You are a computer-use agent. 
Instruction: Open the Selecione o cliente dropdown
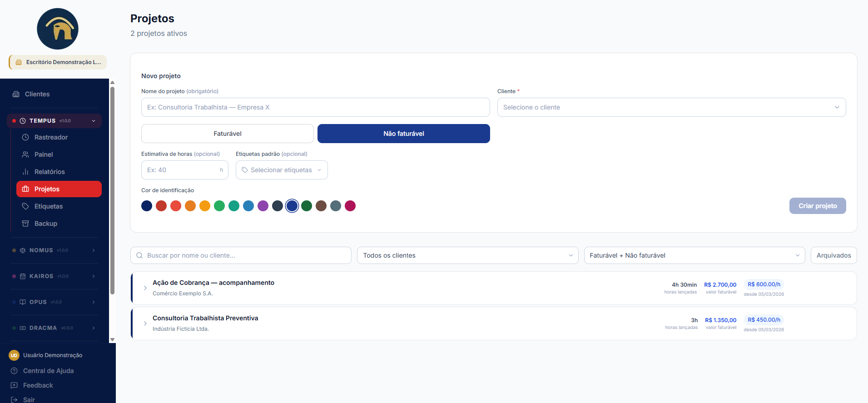tap(671, 107)
